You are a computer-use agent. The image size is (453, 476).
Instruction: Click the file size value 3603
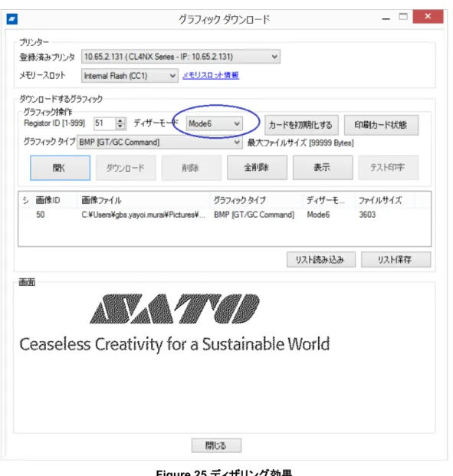tap(367, 215)
